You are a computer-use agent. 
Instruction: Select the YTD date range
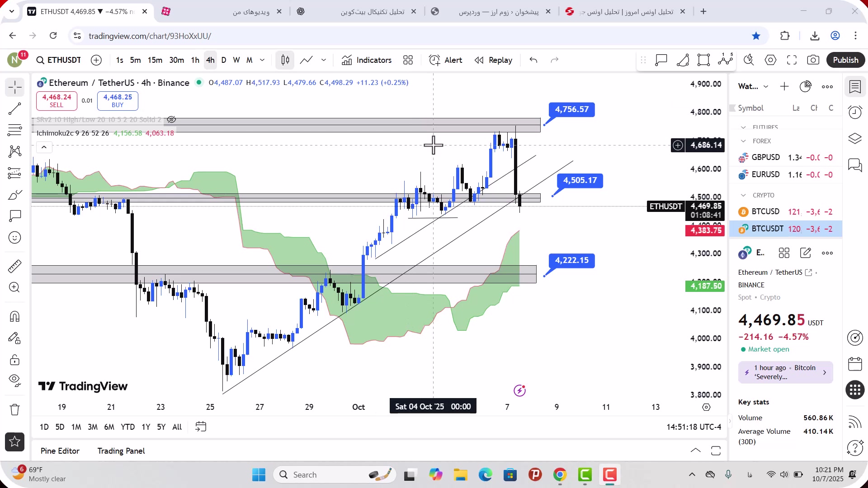(x=127, y=427)
